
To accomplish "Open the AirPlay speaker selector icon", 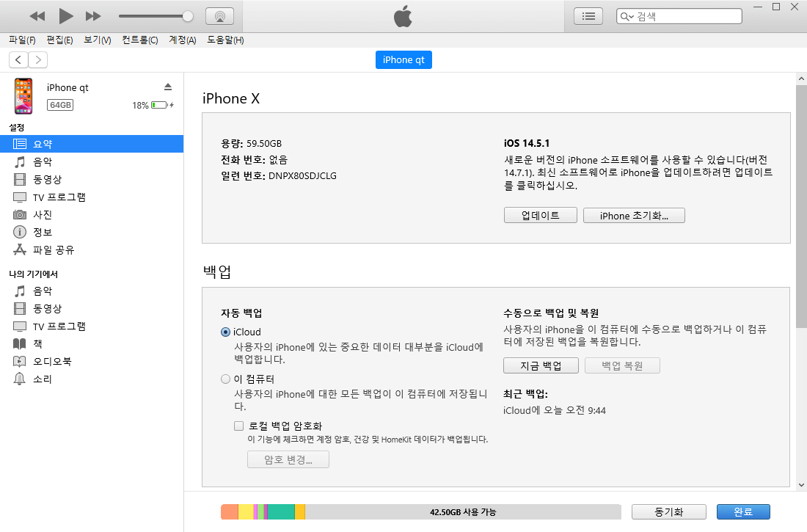I will pyautogui.click(x=218, y=15).
